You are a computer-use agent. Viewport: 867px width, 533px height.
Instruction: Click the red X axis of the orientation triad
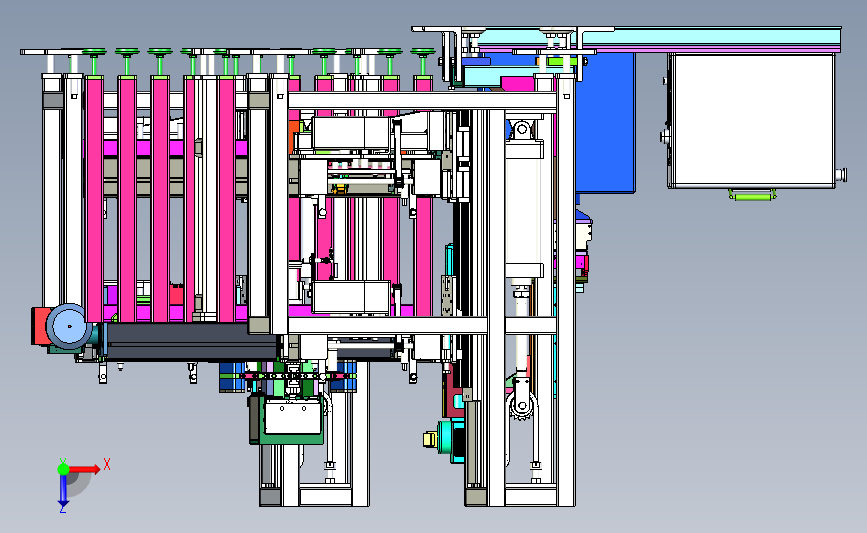(x=83, y=469)
